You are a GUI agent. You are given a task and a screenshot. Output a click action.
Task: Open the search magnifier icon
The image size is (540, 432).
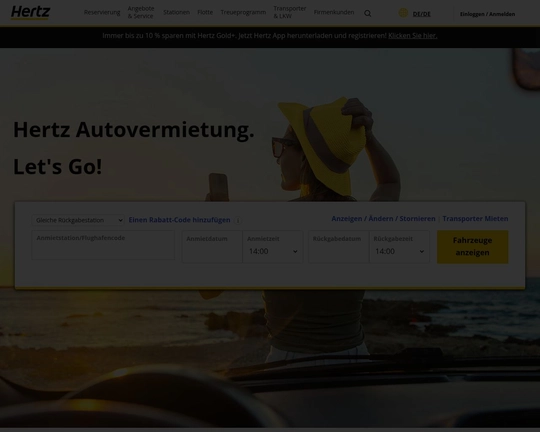[x=367, y=13]
